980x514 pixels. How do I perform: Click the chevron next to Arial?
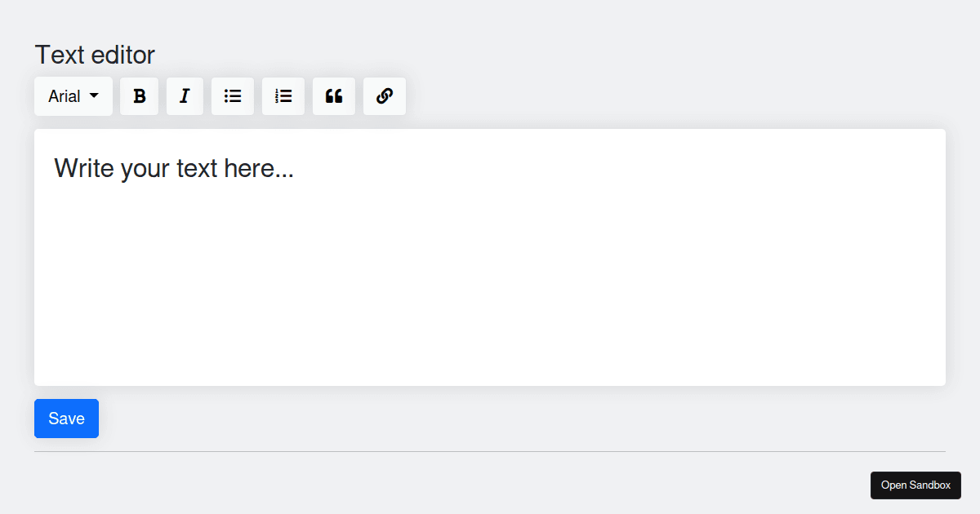(92, 95)
